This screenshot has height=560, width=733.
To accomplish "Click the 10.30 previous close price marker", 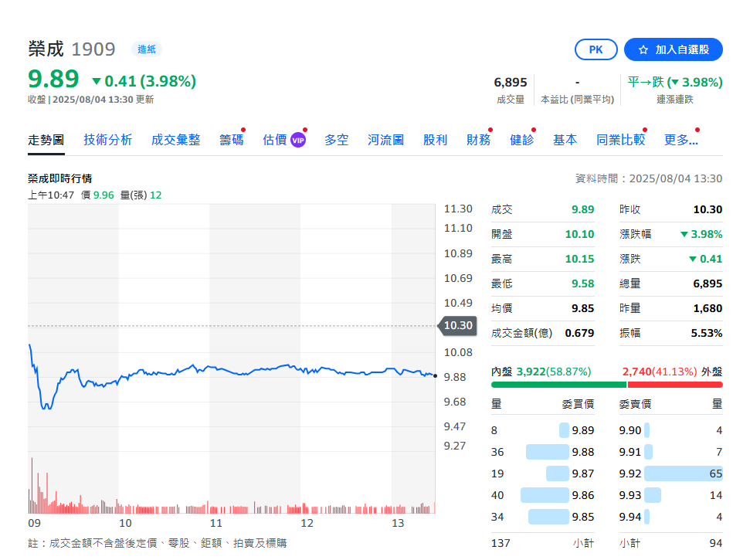I will tap(457, 325).
